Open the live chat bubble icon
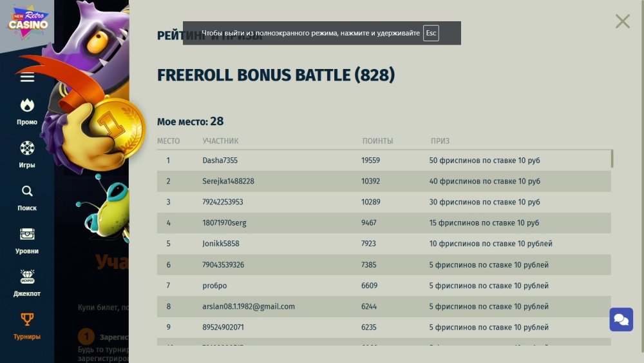644x363 pixels. pyautogui.click(x=621, y=319)
